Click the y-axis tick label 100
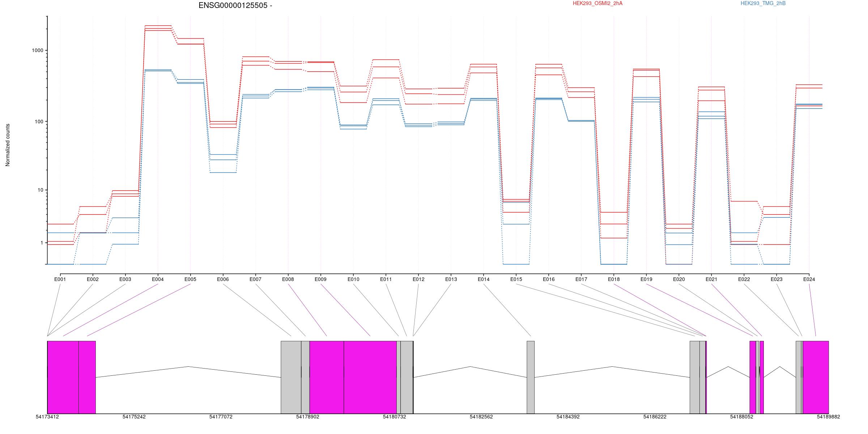 pos(39,122)
